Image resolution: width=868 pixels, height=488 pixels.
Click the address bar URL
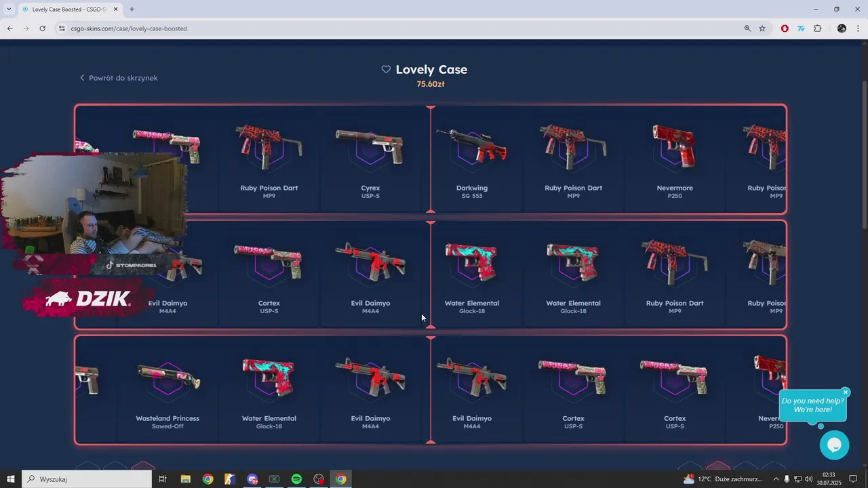pos(129,28)
